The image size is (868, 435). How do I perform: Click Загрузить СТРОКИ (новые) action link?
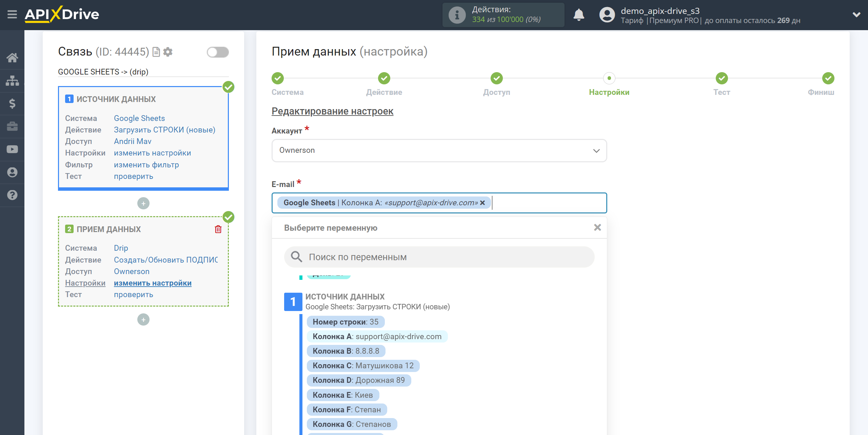(x=164, y=130)
